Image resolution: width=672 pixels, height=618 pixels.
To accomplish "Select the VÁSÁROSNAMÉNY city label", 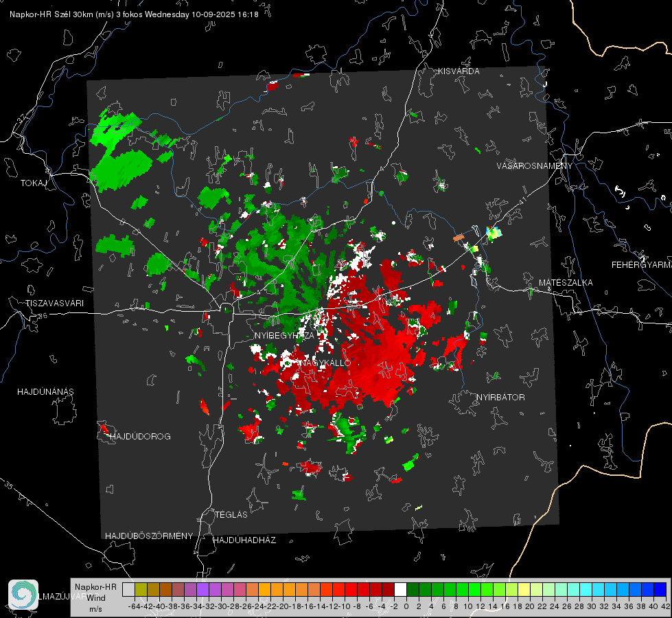I will [535, 165].
